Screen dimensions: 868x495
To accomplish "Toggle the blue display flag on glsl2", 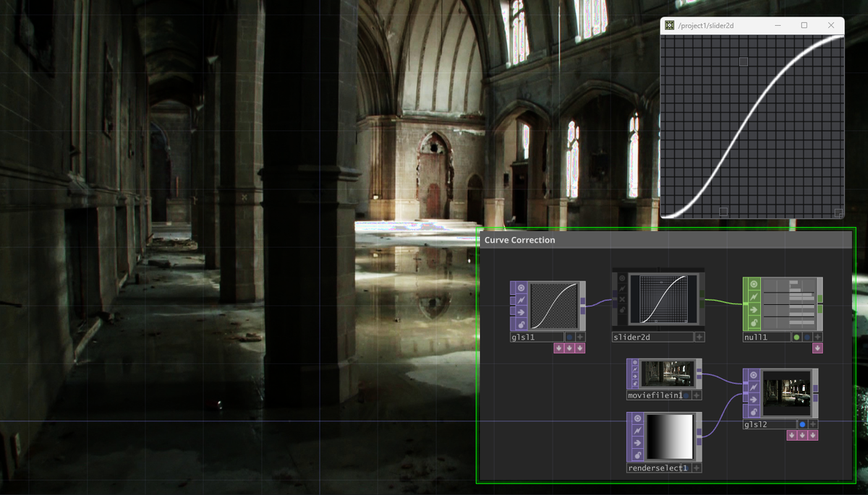I will [x=802, y=424].
